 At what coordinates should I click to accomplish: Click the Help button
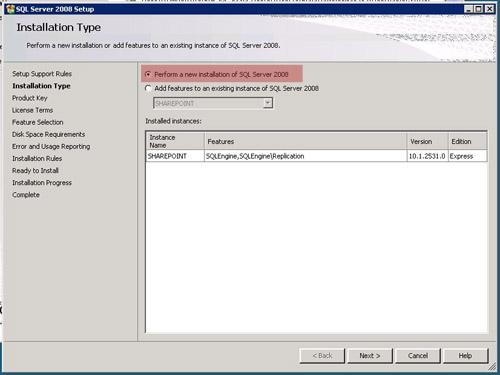coord(465,356)
